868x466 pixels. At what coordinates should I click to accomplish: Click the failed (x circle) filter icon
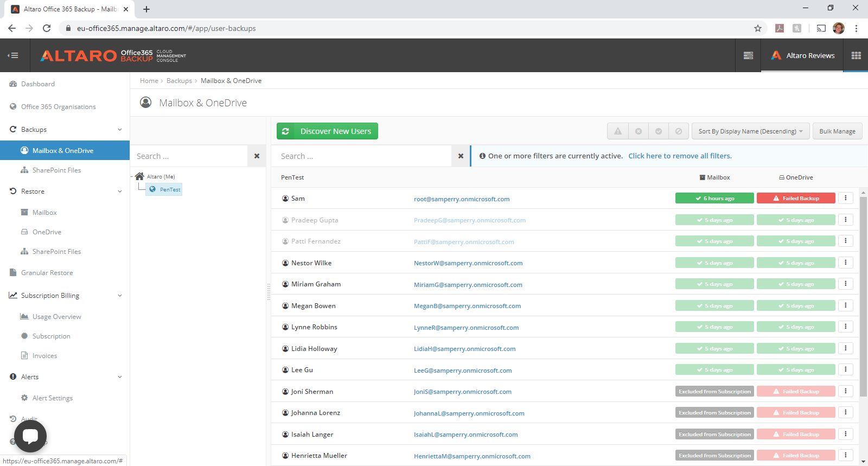point(639,131)
